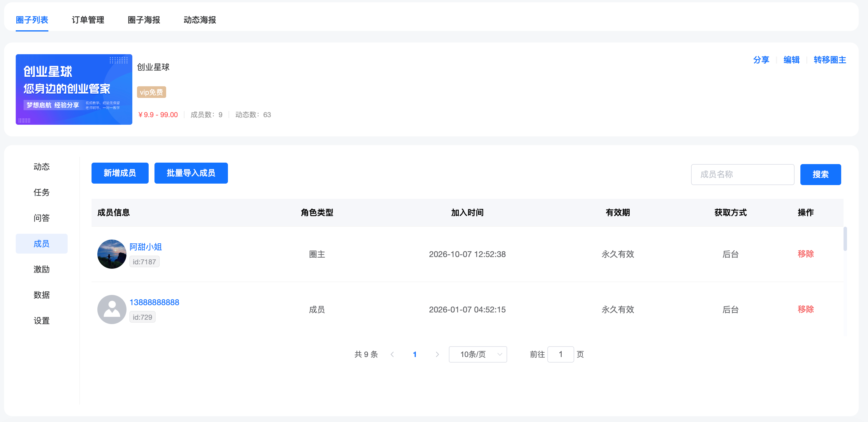Click the 新增成员 button
This screenshot has width=868, height=422.
pos(120,173)
